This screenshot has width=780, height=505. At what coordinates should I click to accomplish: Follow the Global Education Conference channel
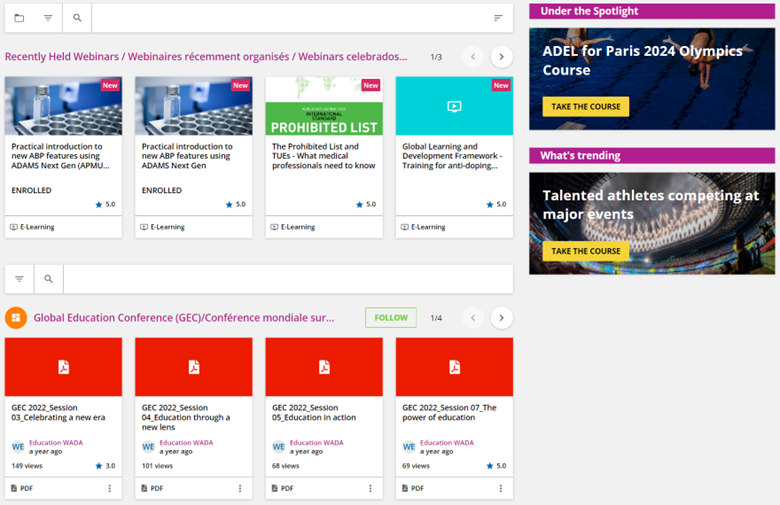tap(391, 317)
